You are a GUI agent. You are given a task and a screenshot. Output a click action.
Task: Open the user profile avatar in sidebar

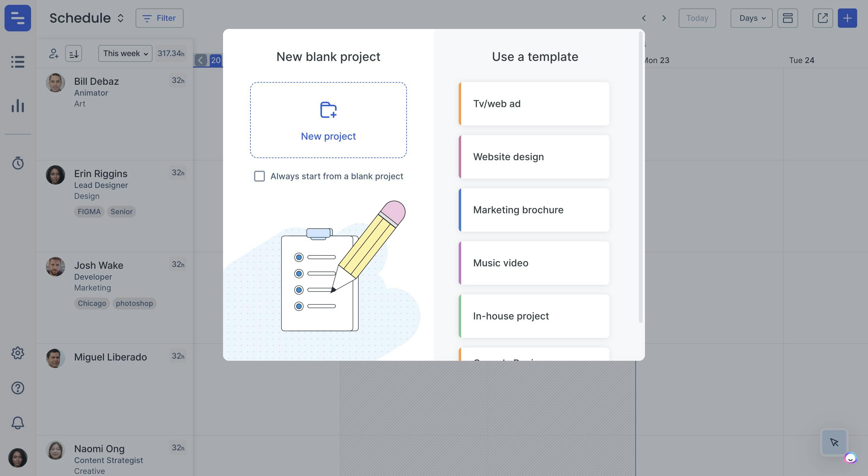click(x=17, y=458)
